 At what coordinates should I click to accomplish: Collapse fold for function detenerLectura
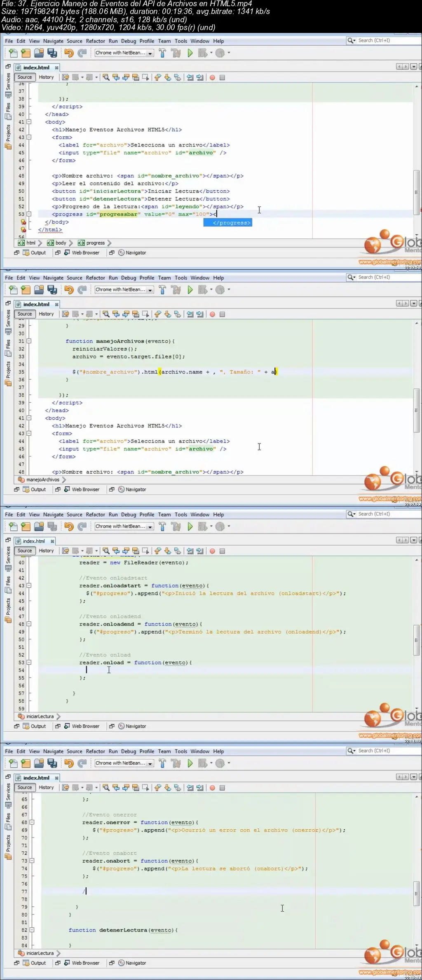[32, 930]
